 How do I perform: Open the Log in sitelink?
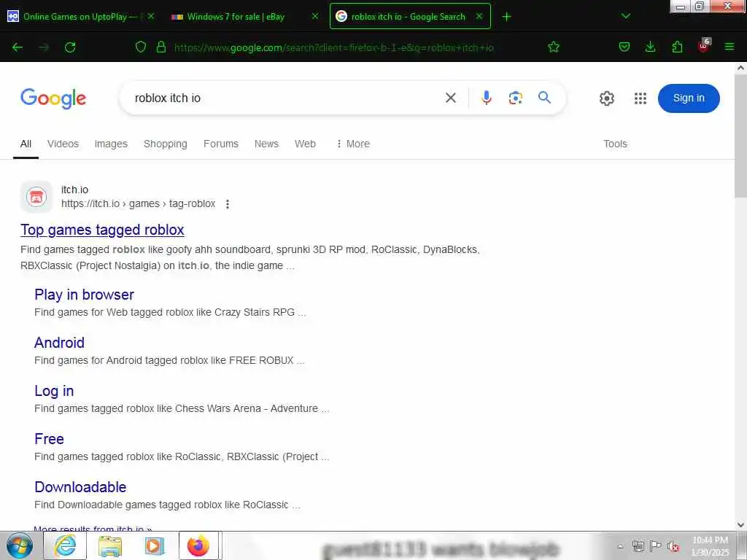[x=54, y=391]
